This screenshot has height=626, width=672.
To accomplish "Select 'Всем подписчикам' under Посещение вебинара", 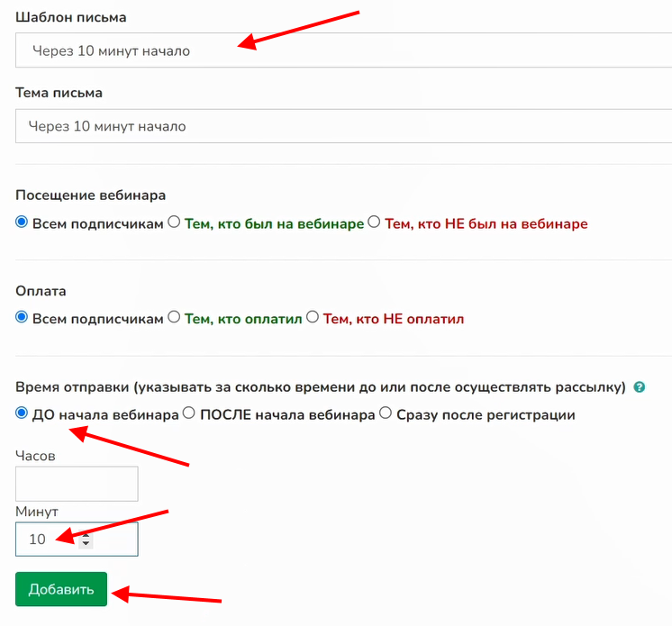I will pos(23,222).
